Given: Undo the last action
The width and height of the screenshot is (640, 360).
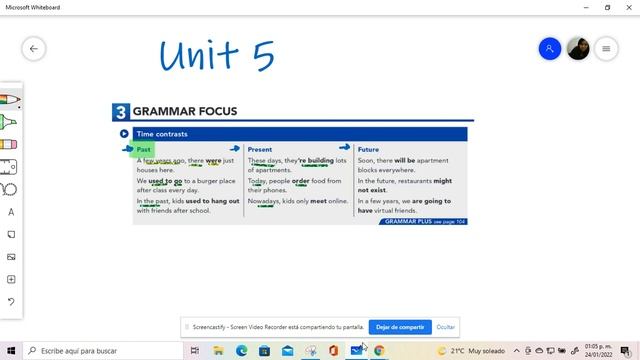Looking at the screenshot, I should (x=11, y=302).
